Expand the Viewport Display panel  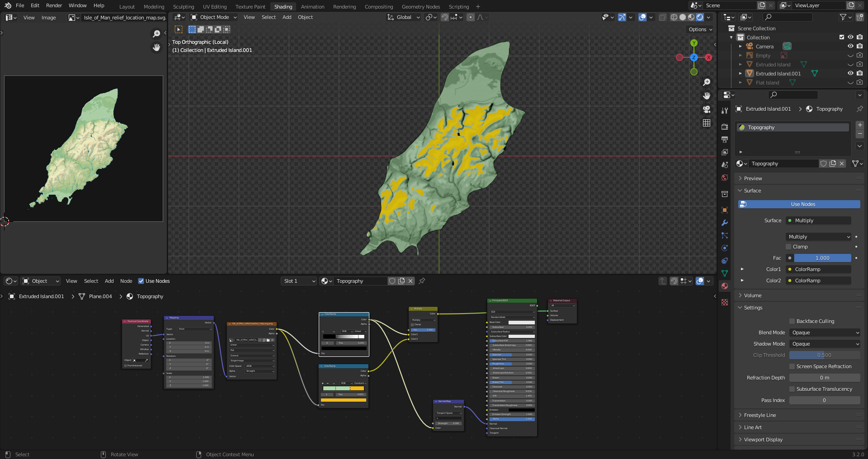point(763,440)
